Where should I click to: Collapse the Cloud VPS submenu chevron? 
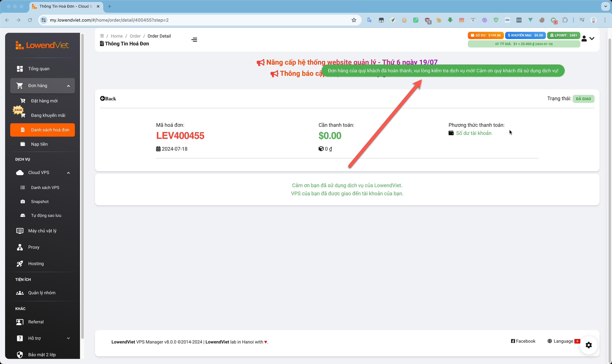tap(68, 173)
